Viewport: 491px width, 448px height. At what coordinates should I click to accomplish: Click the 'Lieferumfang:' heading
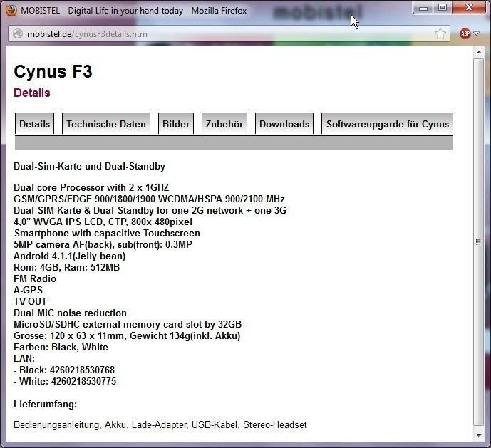pyautogui.click(x=46, y=404)
